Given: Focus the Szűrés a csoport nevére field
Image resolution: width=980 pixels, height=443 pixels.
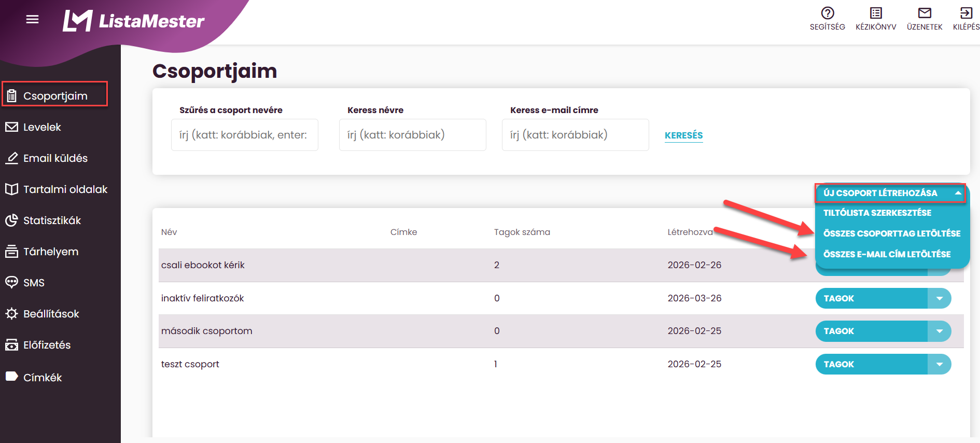Looking at the screenshot, I should (x=245, y=135).
